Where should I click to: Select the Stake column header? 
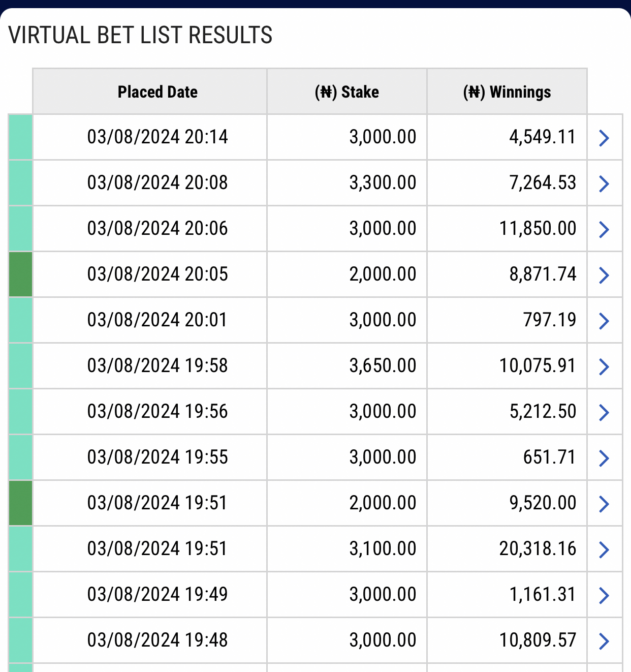tap(347, 91)
